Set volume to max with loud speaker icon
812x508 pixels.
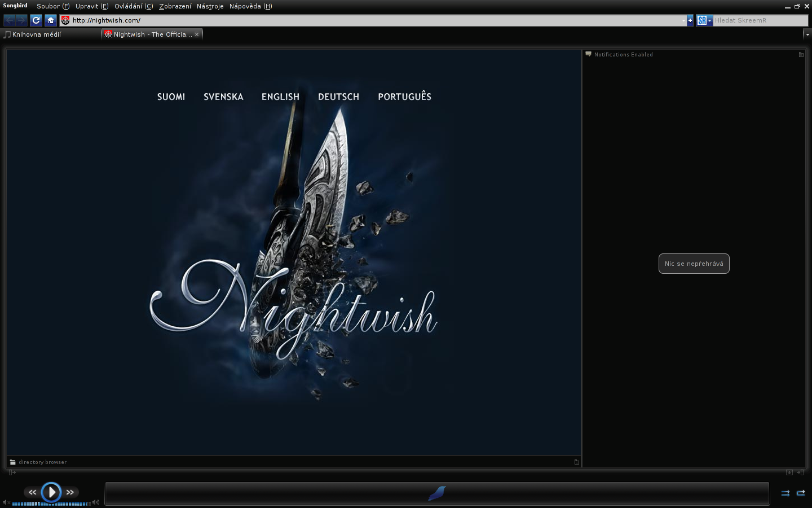coord(95,502)
